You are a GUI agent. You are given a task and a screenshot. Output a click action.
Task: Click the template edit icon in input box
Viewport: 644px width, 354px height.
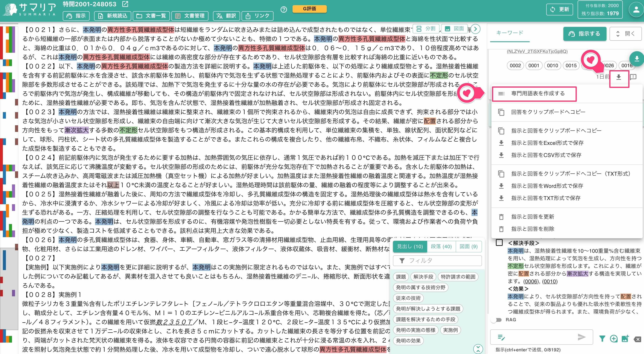(x=501, y=337)
